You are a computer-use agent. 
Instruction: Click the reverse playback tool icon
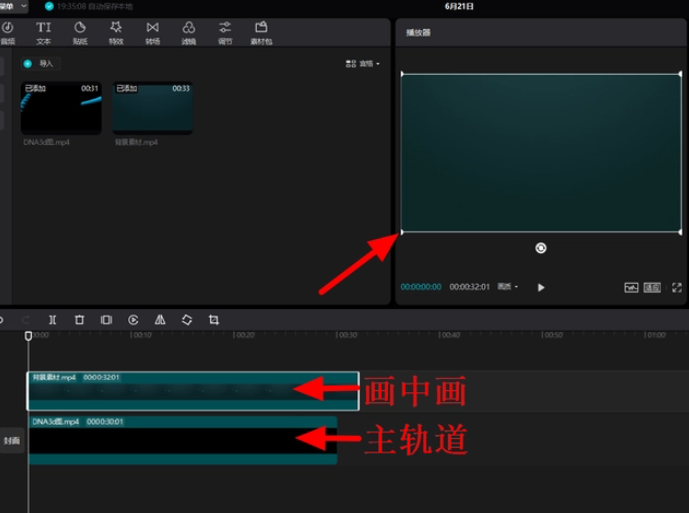133,320
